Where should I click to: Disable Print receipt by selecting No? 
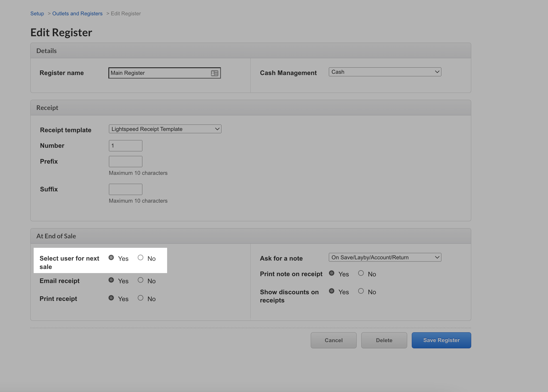[x=141, y=298]
